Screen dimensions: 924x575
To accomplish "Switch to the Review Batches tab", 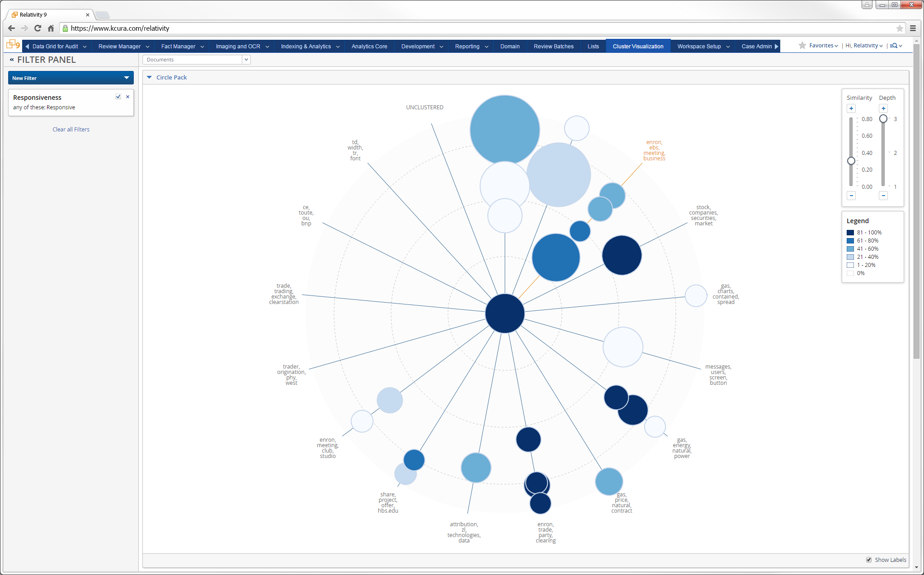I will tap(553, 46).
